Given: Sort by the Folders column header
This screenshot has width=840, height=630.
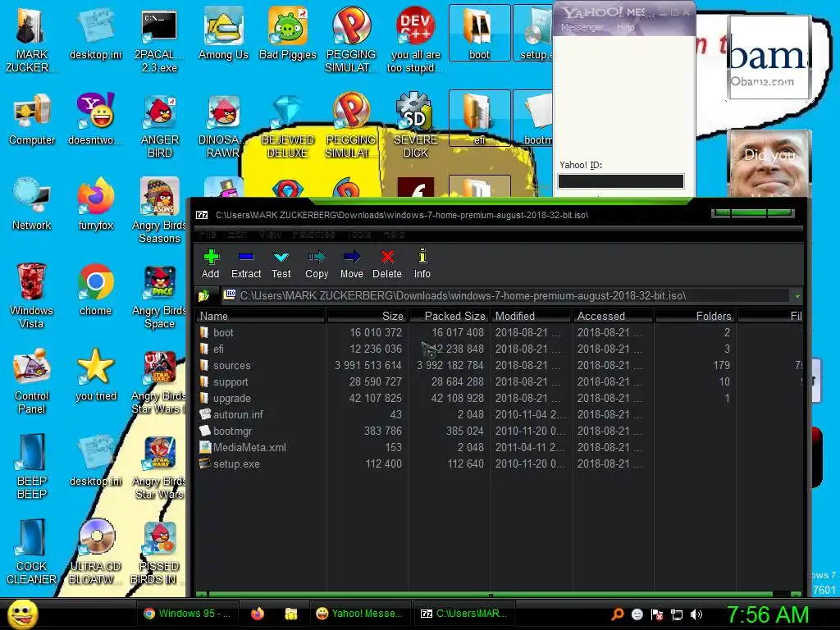Looking at the screenshot, I should (x=695, y=316).
